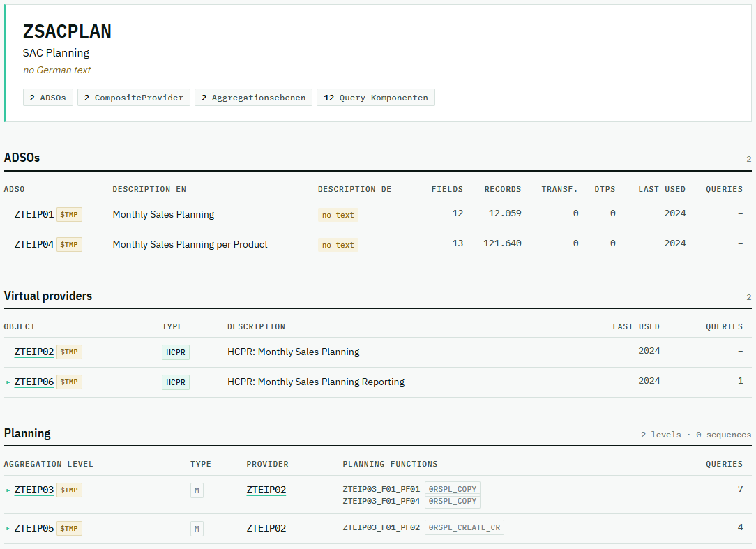Follow ZTEIP02 provider link in ZTEIP03 row
The width and height of the screenshot is (756, 549).
point(266,490)
